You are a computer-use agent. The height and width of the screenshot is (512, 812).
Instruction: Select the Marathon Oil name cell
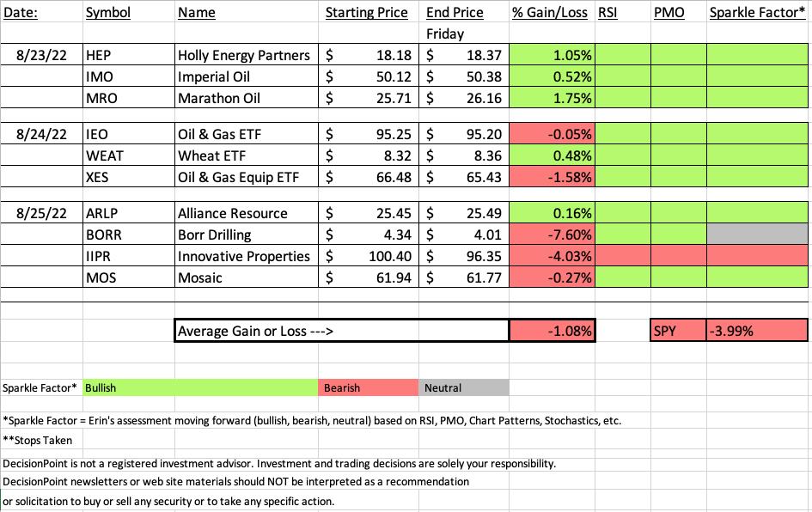point(247,98)
